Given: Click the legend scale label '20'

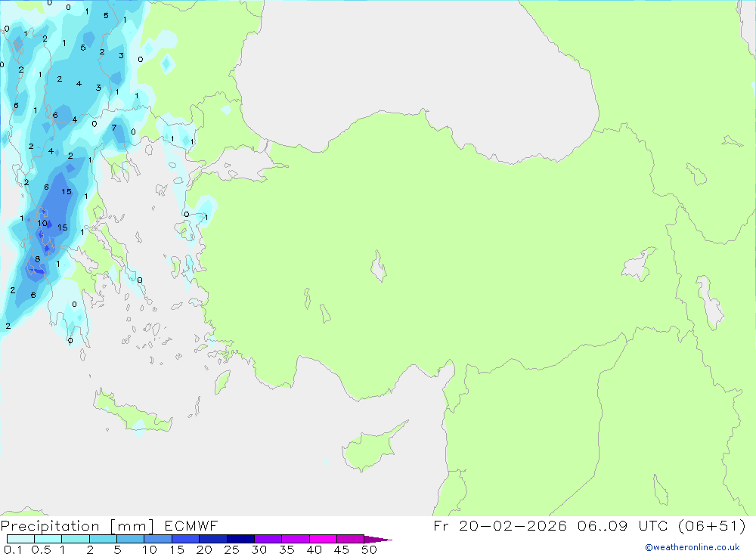Looking at the screenshot, I should [204, 549].
